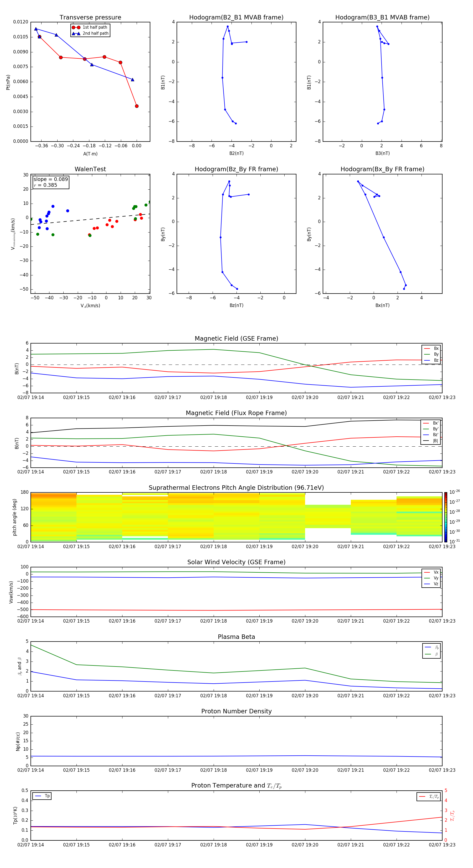
Task: Click the 'Plasma Beta' plot title
Action: coord(236,637)
